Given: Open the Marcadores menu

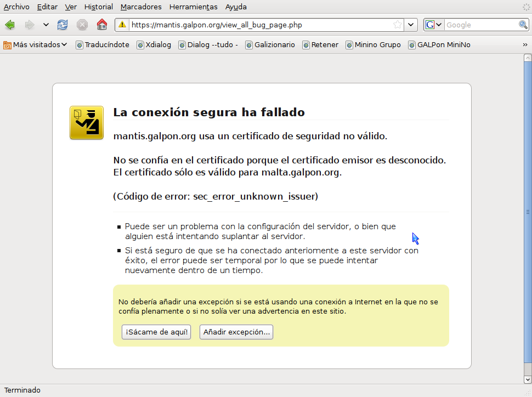Looking at the screenshot, I should 141,7.
